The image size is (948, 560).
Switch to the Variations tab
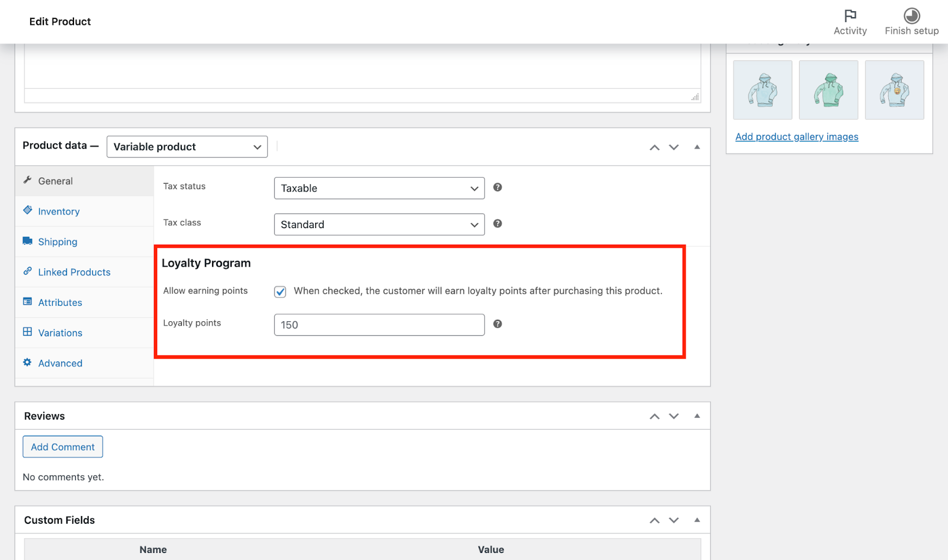(x=60, y=333)
